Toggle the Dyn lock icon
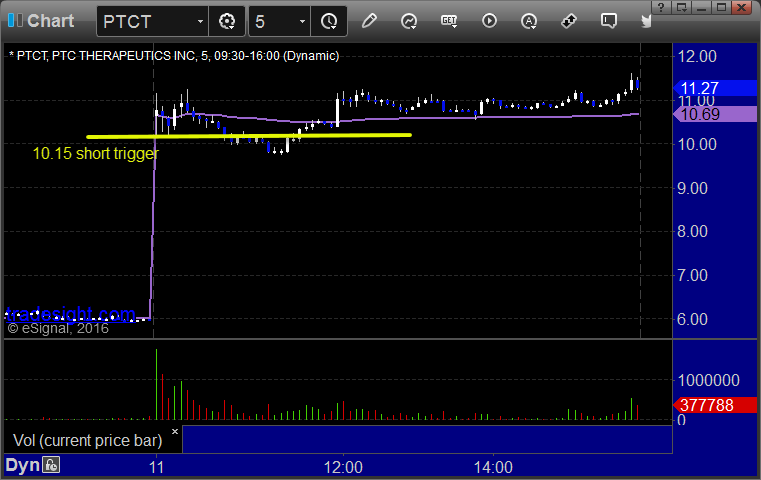 [x=50, y=465]
